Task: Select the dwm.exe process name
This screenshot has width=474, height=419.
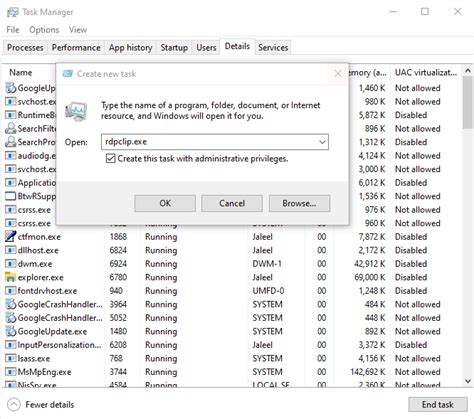Action: pyautogui.click(x=35, y=264)
